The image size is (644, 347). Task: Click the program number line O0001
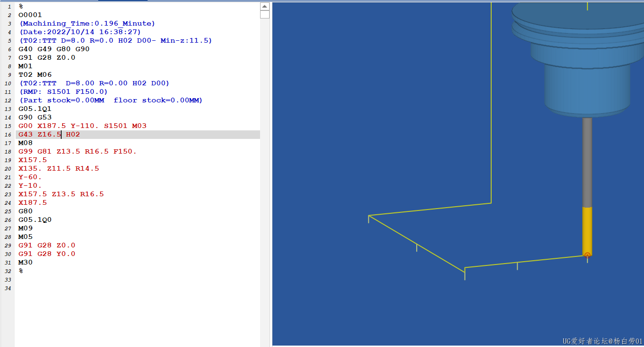[x=30, y=15]
